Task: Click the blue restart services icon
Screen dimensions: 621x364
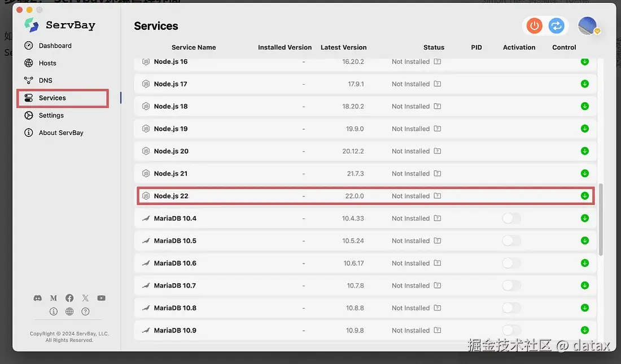Action: tap(556, 26)
